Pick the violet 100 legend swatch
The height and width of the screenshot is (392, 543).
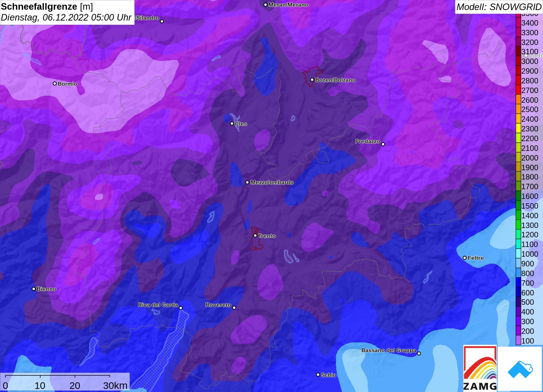pyautogui.click(x=518, y=340)
